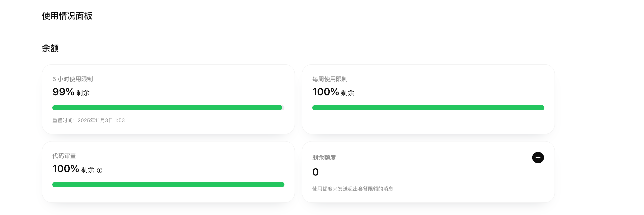
Task: Click the 每周使用限制 label
Action: point(330,79)
